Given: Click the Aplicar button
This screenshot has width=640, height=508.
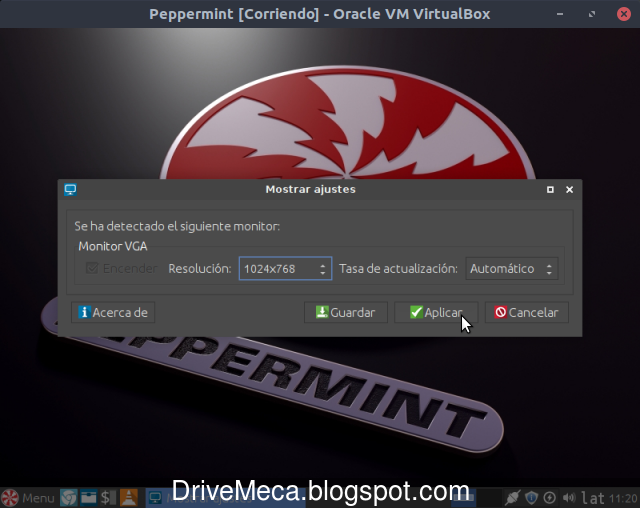Looking at the screenshot, I should (436, 313).
